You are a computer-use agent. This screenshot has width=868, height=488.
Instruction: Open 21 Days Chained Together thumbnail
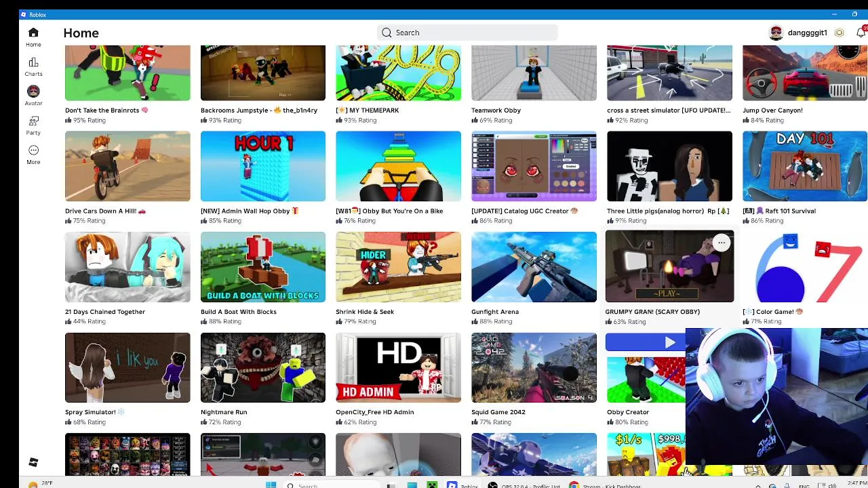(127, 267)
